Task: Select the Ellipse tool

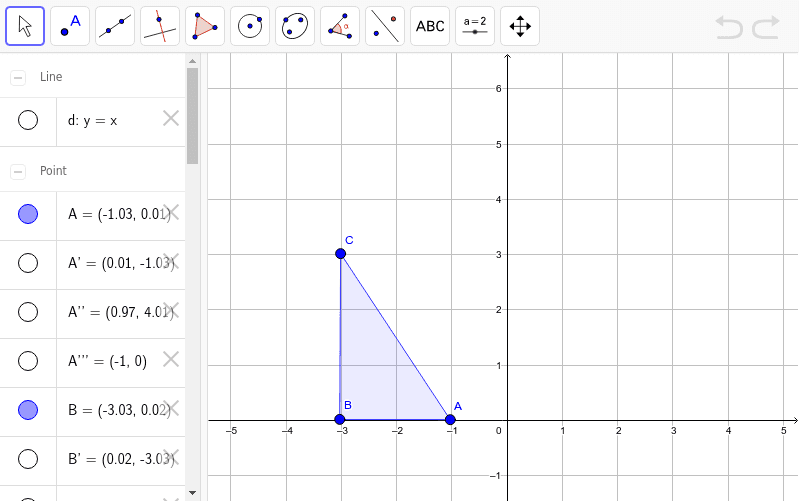Action: pos(295,26)
